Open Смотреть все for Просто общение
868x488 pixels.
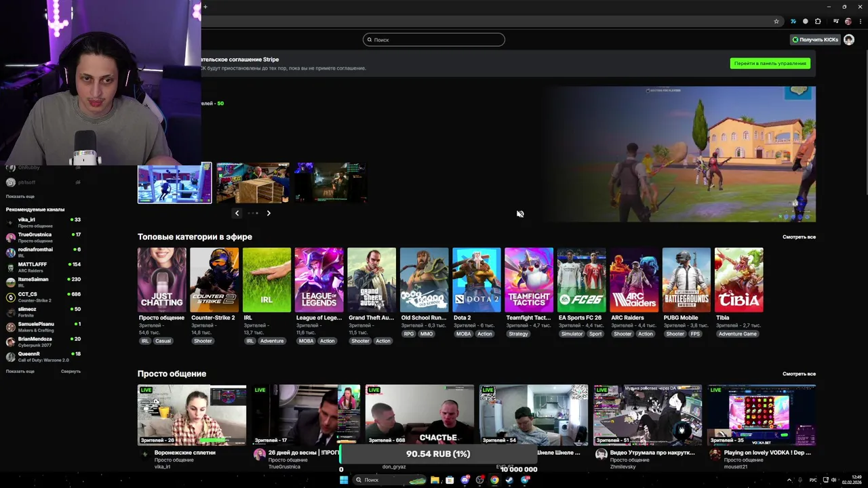(799, 374)
